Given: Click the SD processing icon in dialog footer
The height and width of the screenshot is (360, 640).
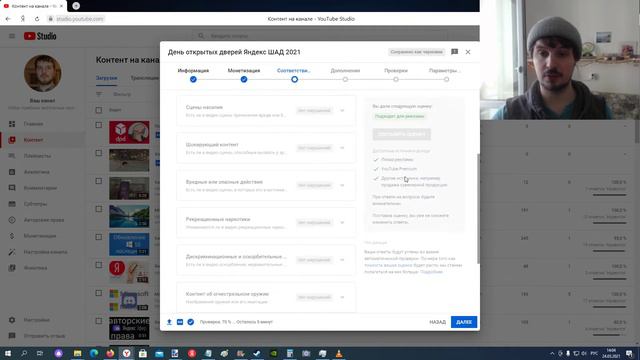Looking at the screenshot, I should tap(180, 322).
